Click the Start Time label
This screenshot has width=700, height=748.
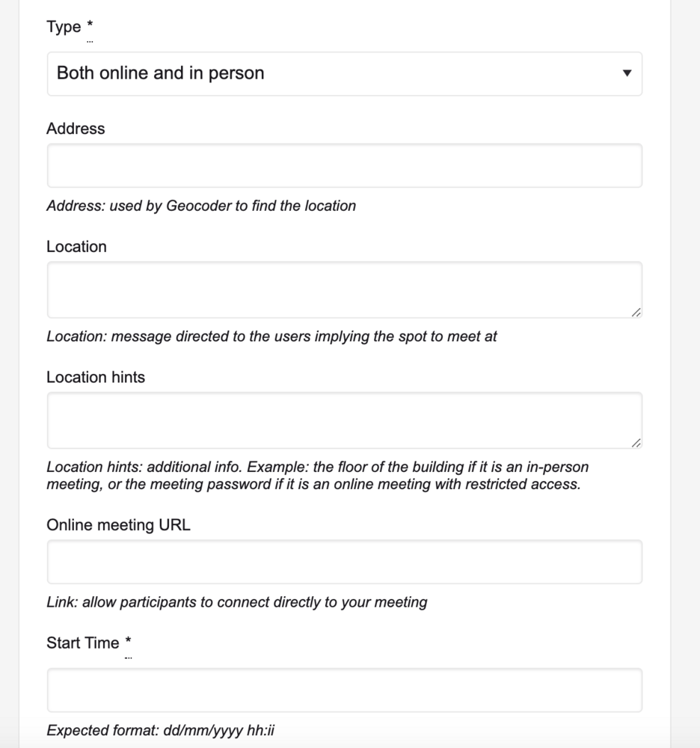click(83, 643)
